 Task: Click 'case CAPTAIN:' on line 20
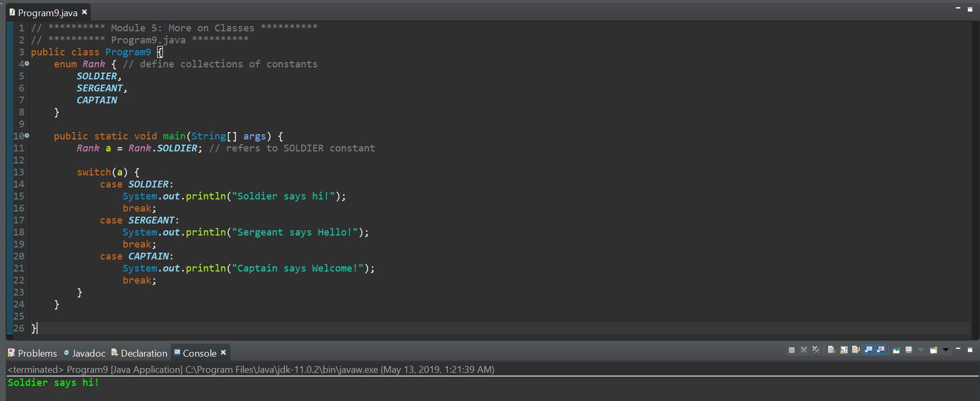tap(137, 256)
